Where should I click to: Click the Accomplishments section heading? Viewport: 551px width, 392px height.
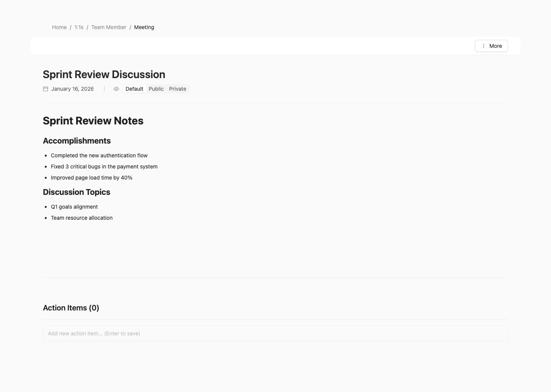(77, 140)
